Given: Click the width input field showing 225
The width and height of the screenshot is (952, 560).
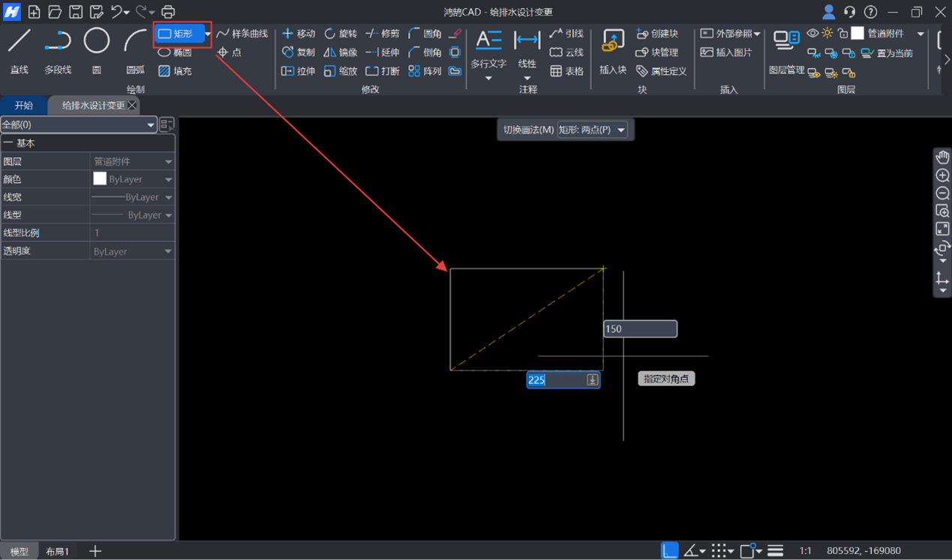Looking at the screenshot, I should click(x=556, y=380).
